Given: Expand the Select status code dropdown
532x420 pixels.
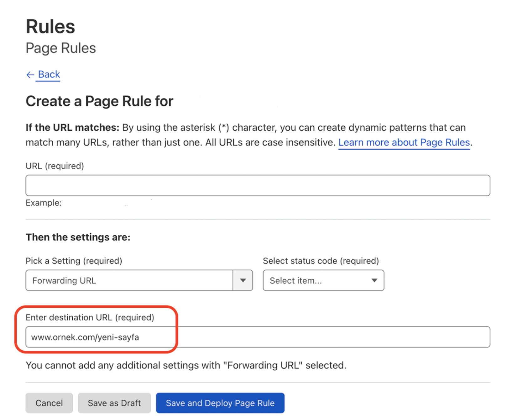Looking at the screenshot, I should (323, 280).
